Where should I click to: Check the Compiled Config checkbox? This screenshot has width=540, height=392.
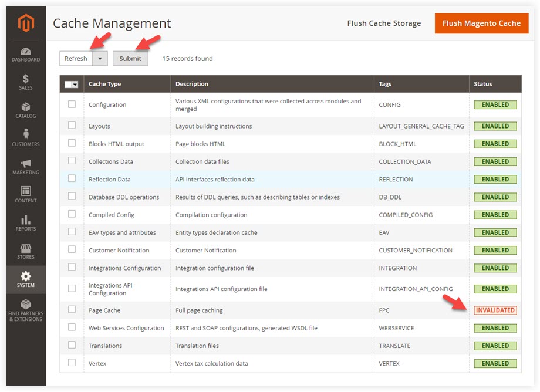(72, 214)
